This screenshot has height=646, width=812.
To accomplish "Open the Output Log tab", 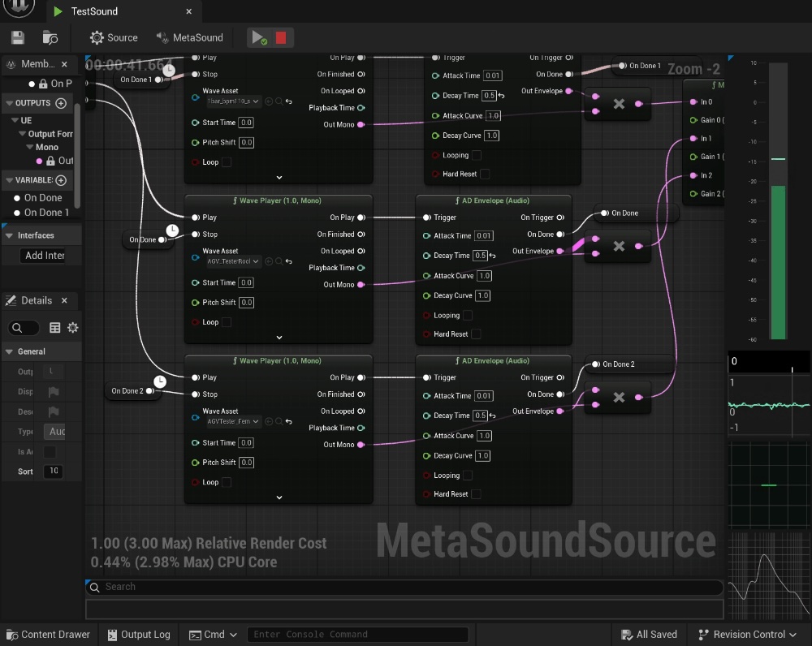I will tap(138, 635).
